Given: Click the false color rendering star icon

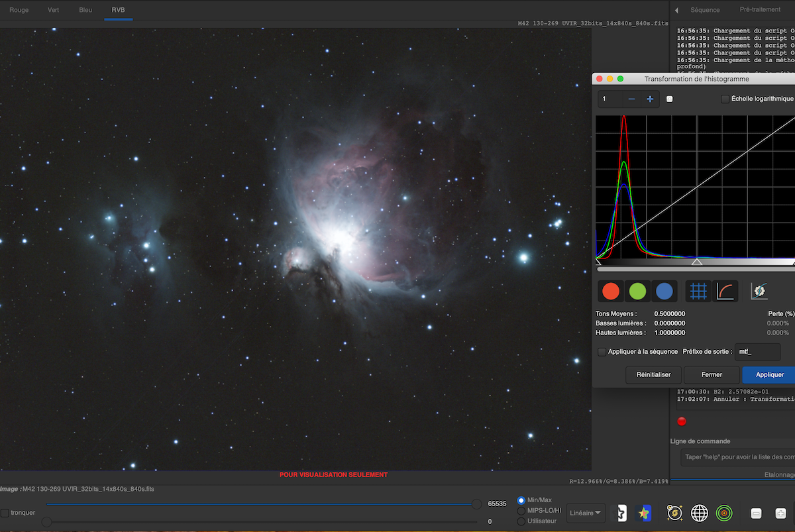Looking at the screenshot, I should tap(643, 513).
